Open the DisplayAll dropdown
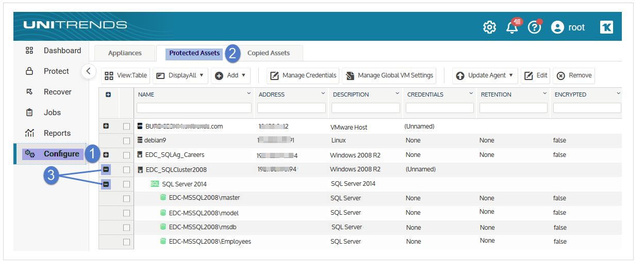 [180, 75]
